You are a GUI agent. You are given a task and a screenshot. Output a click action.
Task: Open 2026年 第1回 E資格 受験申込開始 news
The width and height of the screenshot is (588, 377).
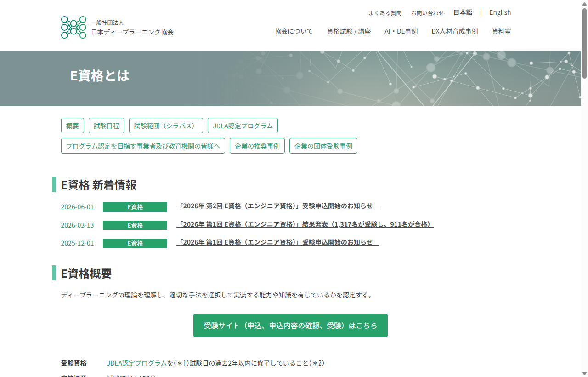click(278, 242)
